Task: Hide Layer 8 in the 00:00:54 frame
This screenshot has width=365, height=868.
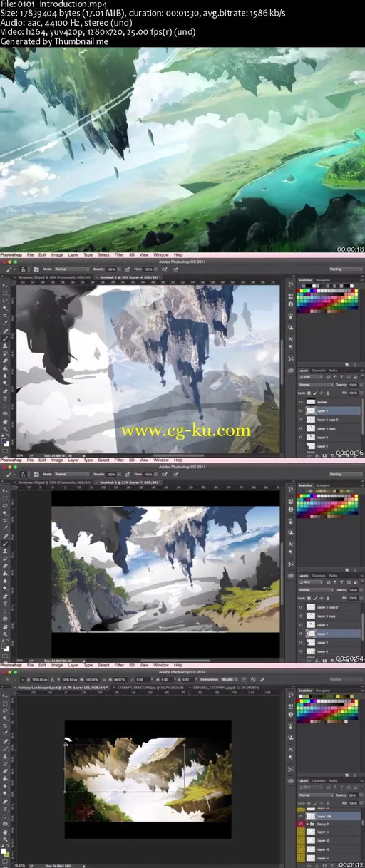Action: coord(301,651)
